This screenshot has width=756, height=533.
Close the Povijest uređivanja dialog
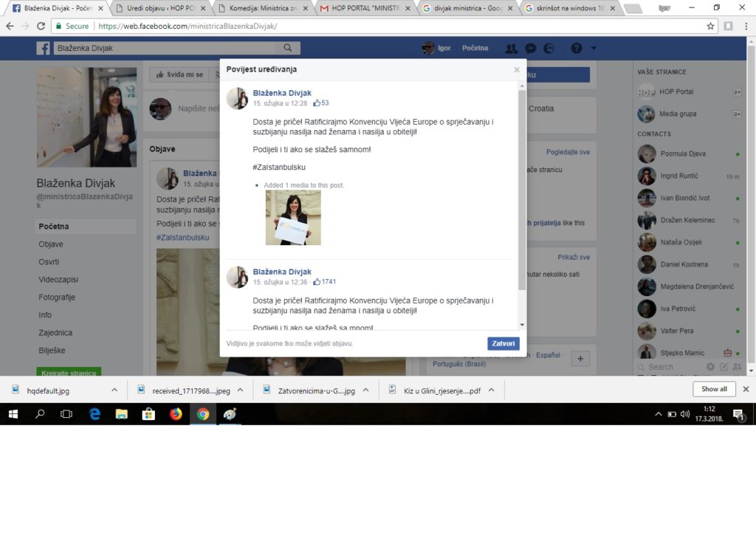pos(517,69)
